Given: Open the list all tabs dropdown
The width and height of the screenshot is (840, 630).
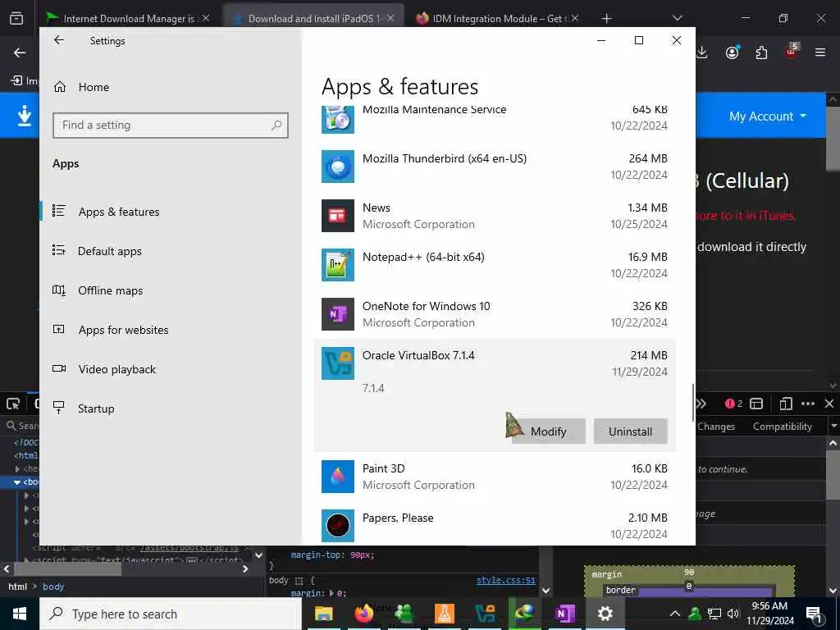Looking at the screenshot, I should [x=678, y=18].
